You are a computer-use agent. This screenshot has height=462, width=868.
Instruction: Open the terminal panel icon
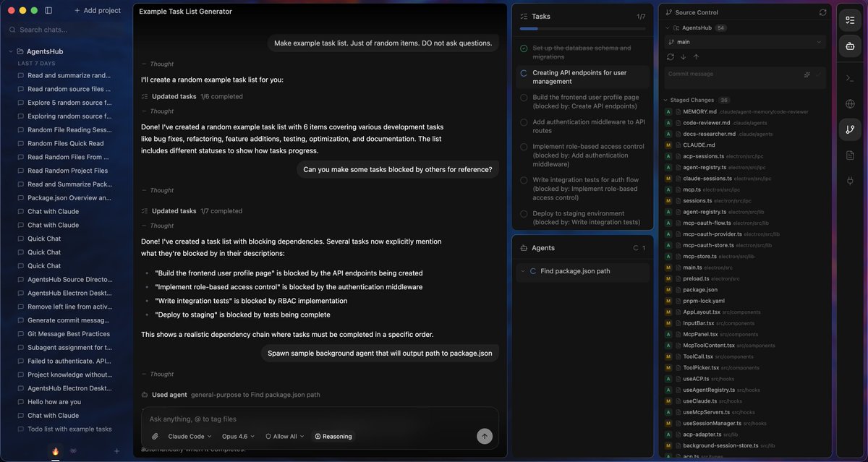[x=850, y=78]
